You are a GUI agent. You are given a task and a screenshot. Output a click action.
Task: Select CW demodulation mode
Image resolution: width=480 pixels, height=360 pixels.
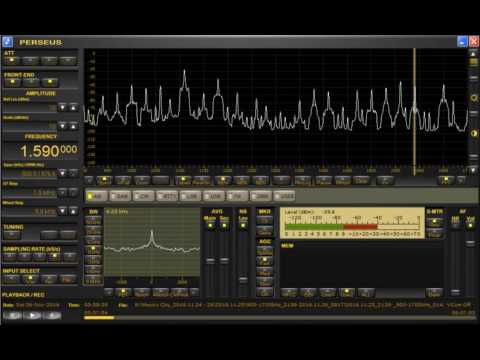coord(144,196)
